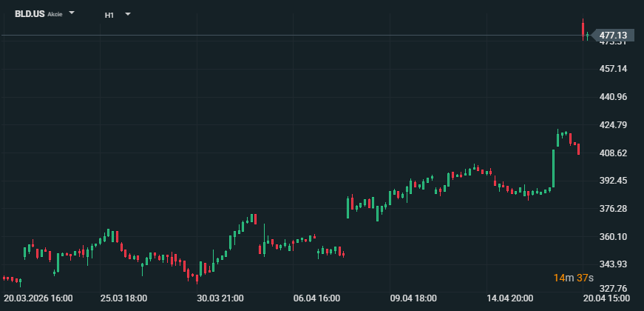Image resolution: width=644 pixels, height=311 pixels.
Task: Click the BLD.US symbol name
Action: pos(30,14)
